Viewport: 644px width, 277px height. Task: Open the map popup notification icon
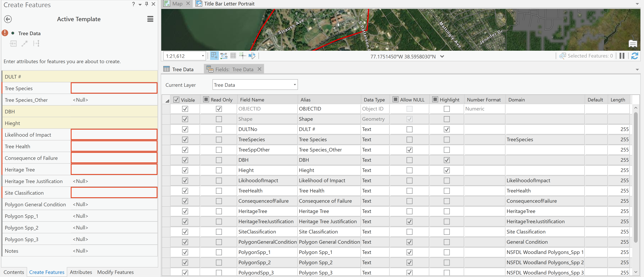click(x=633, y=44)
